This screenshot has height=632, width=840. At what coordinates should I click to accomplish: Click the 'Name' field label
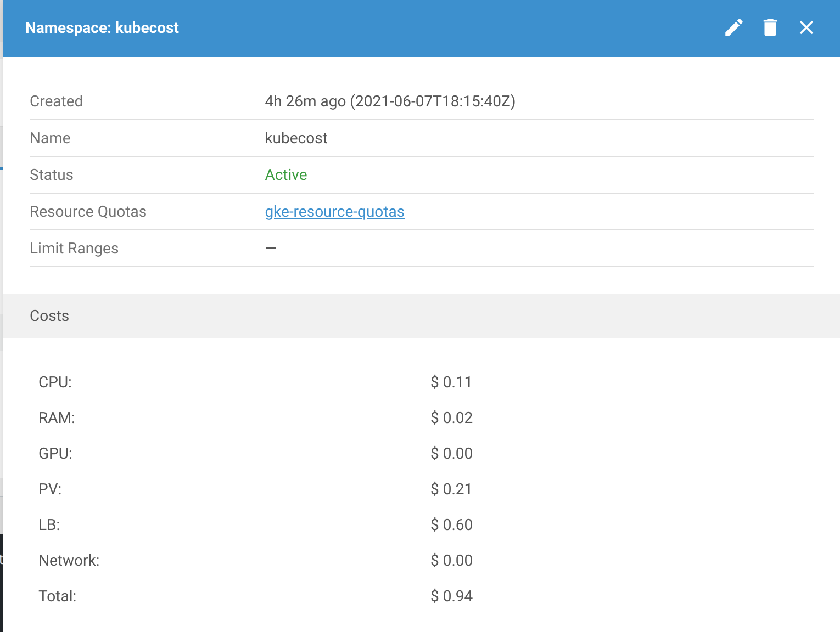coord(50,138)
